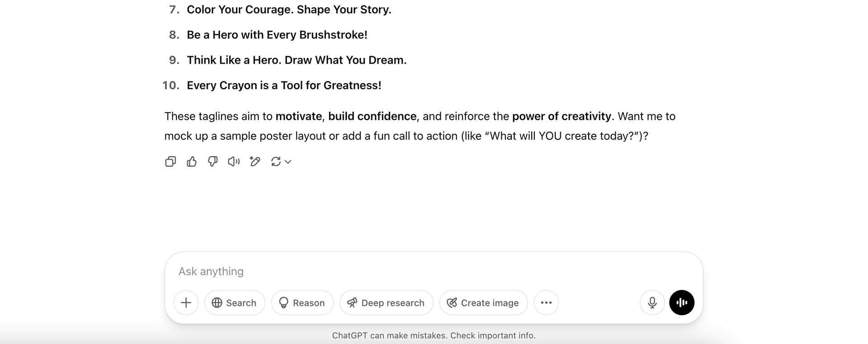Mark the response with thumbs down
The width and height of the screenshot is (868, 344).
(212, 161)
